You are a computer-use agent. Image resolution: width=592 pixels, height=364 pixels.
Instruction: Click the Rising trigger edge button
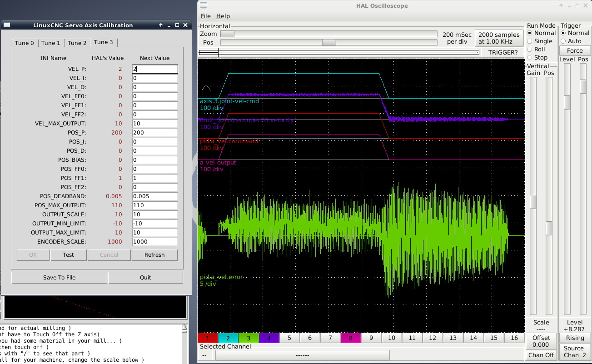pos(575,338)
